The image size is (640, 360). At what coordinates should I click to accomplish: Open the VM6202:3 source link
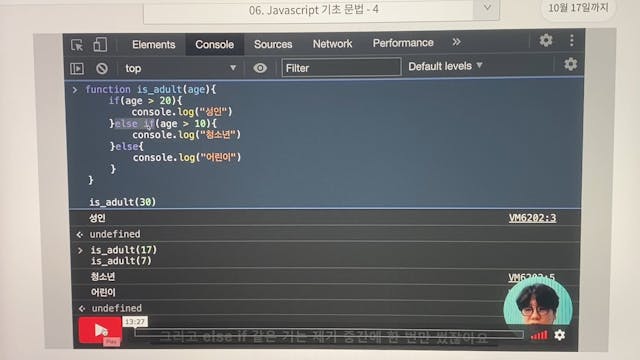point(532,218)
